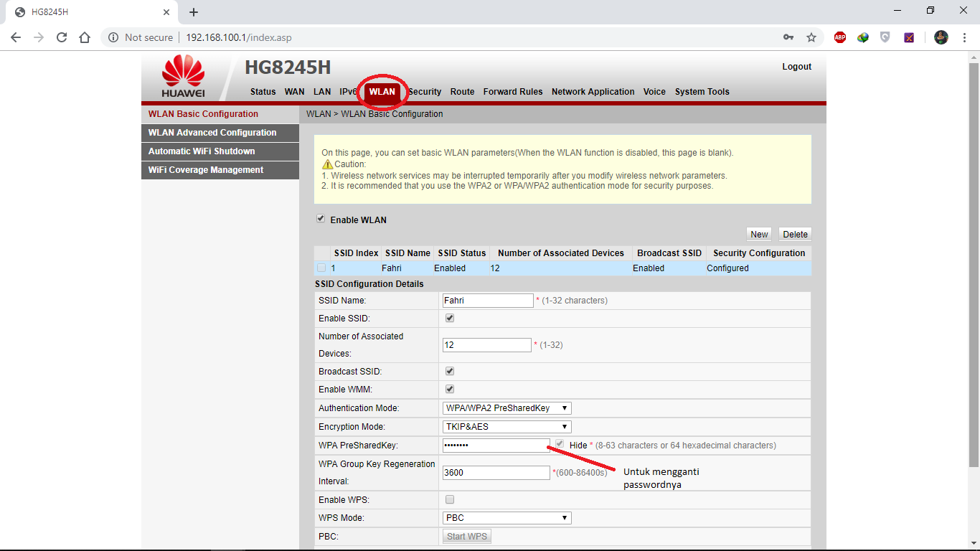Open the download manager extension icon

(x=863, y=37)
